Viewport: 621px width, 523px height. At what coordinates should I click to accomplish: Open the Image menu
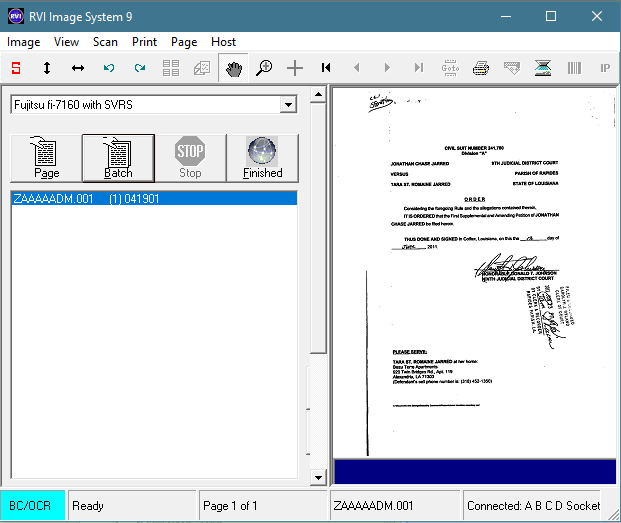pos(24,42)
